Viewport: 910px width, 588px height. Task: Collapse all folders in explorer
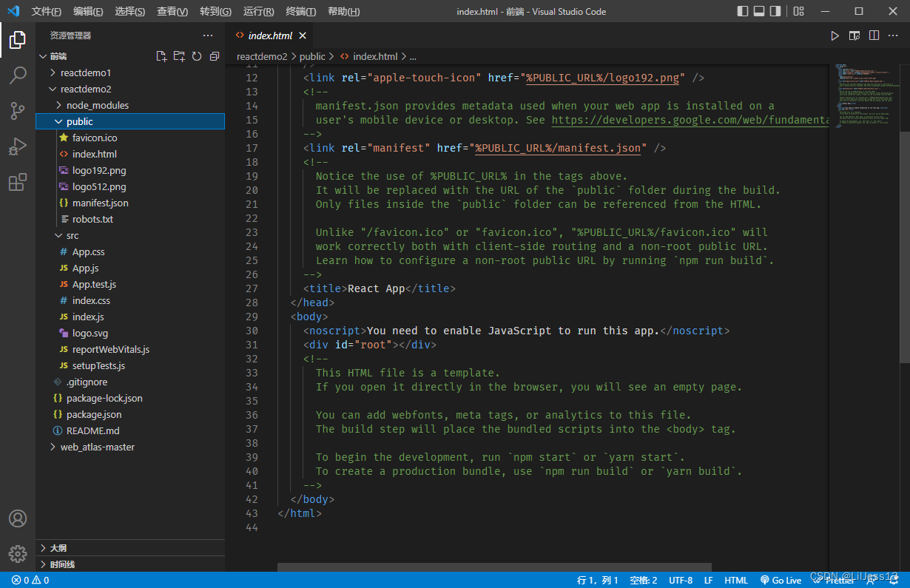(215, 56)
